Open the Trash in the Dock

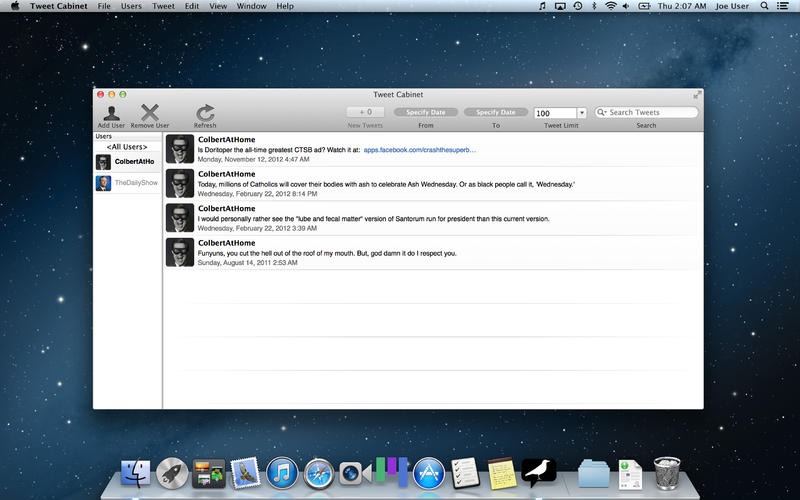coord(667,473)
